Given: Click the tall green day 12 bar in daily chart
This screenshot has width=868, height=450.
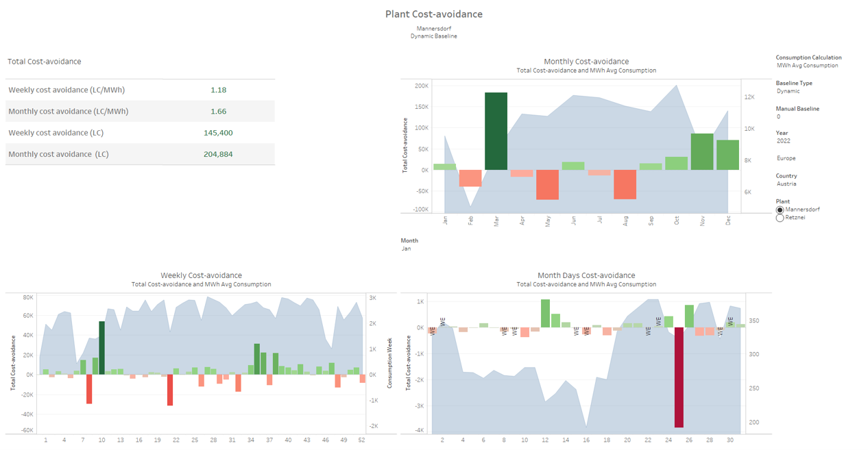Looking at the screenshot, I should pos(545,314).
